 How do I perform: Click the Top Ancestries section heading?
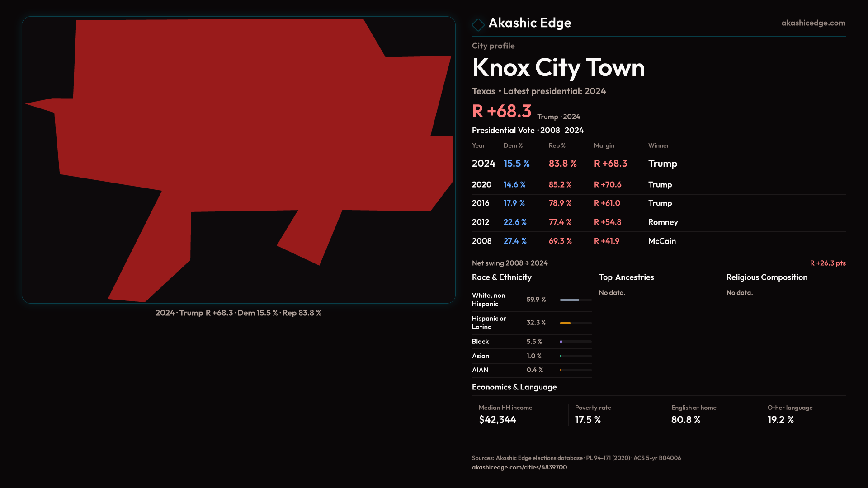(x=626, y=277)
